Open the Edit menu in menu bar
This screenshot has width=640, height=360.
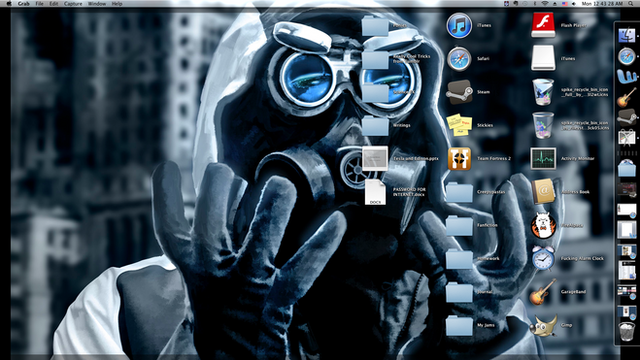pyautogui.click(x=53, y=4)
